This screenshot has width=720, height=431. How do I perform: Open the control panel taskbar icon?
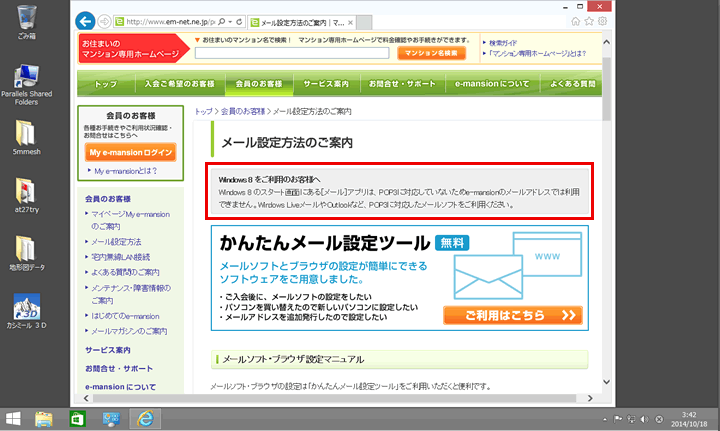coord(111,419)
